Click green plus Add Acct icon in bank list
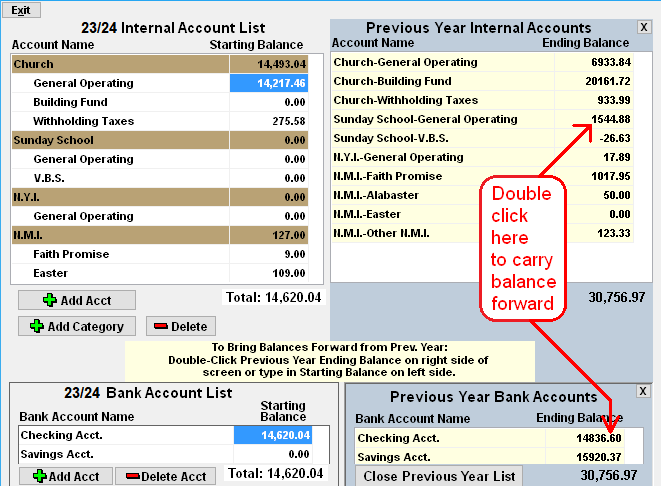This screenshot has height=486, width=661. click(39, 476)
